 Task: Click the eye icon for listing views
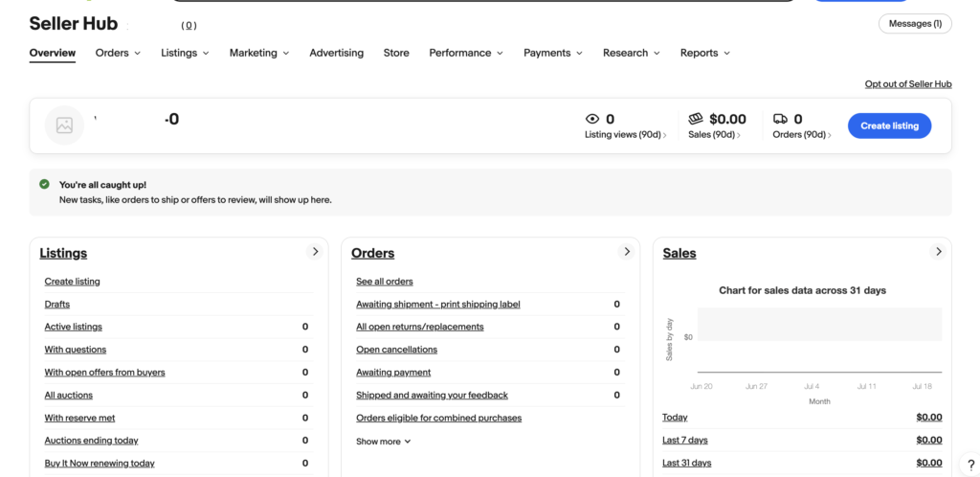pyautogui.click(x=591, y=119)
